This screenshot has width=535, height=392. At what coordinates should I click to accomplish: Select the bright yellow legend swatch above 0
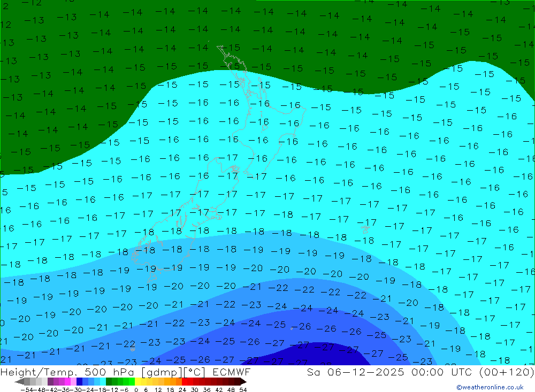[x=138, y=381]
